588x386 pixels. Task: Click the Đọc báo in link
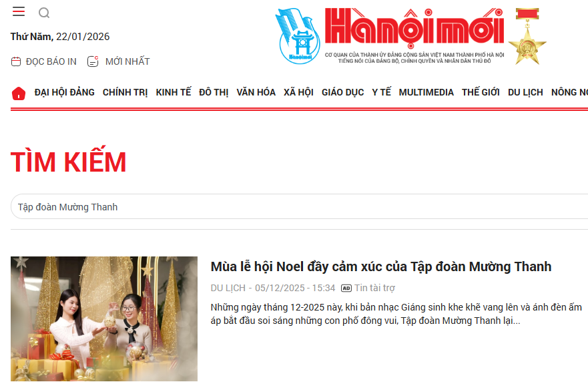51,61
